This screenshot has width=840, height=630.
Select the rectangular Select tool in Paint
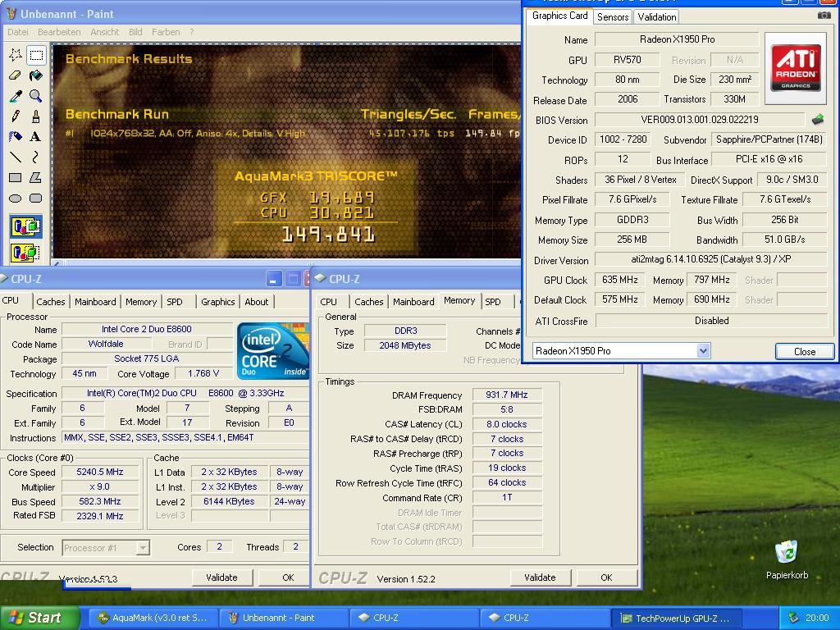[36, 55]
